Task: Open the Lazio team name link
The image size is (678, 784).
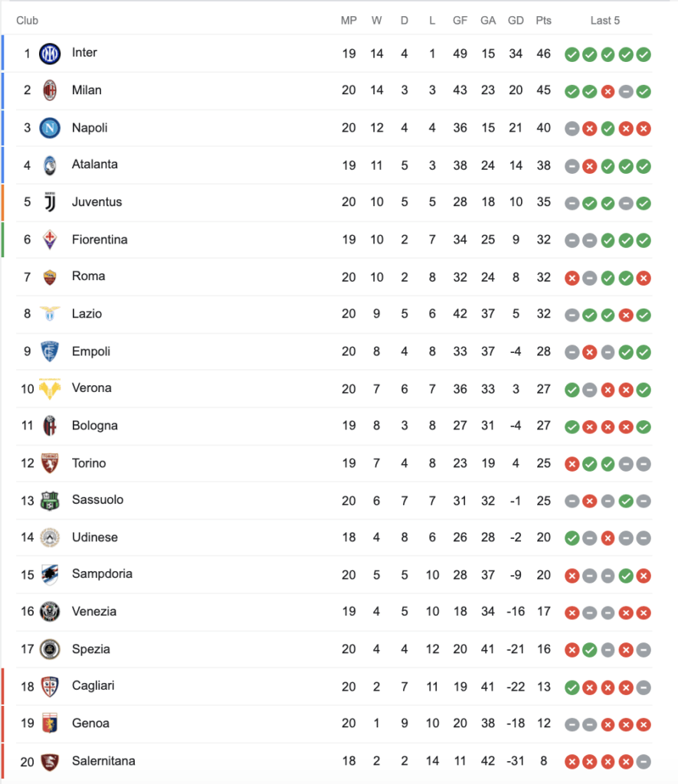Action: coord(87,314)
